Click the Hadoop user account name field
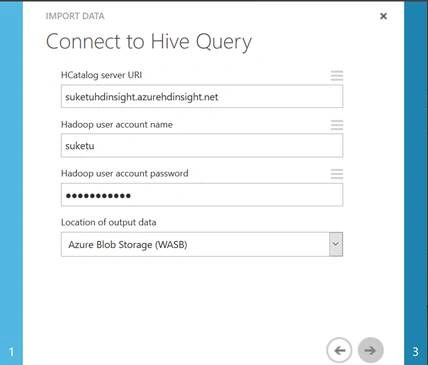The width and height of the screenshot is (428, 365). 202,146
